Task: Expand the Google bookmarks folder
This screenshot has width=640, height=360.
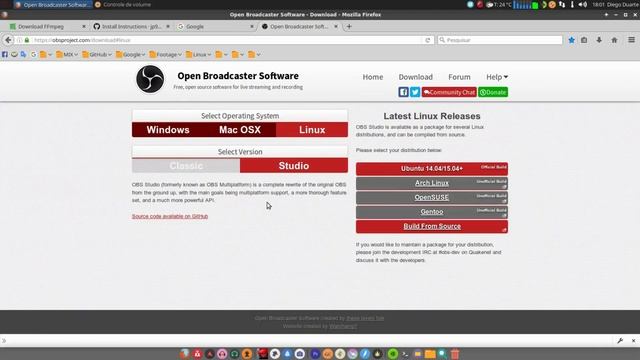Action: coord(131,54)
